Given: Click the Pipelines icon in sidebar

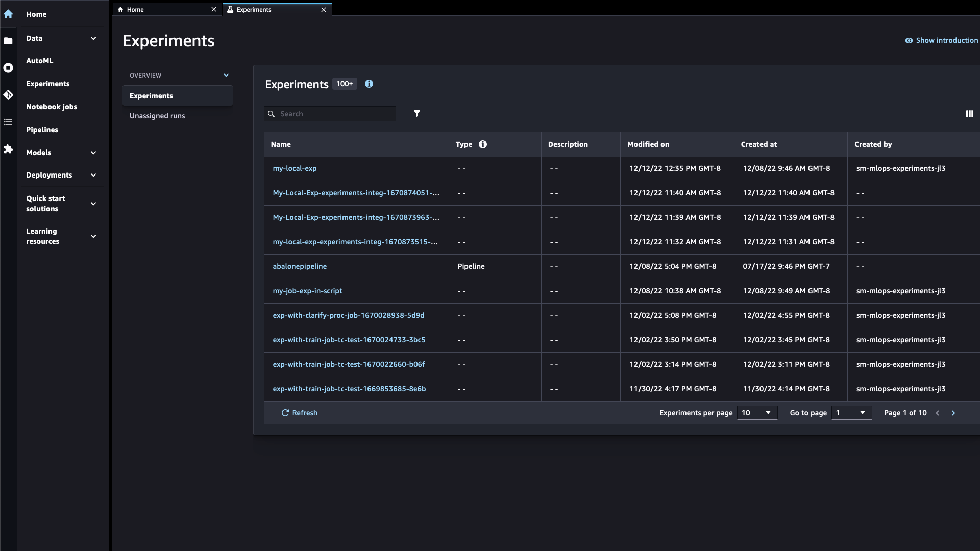Looking at the screenshot, I should point(8,121).
